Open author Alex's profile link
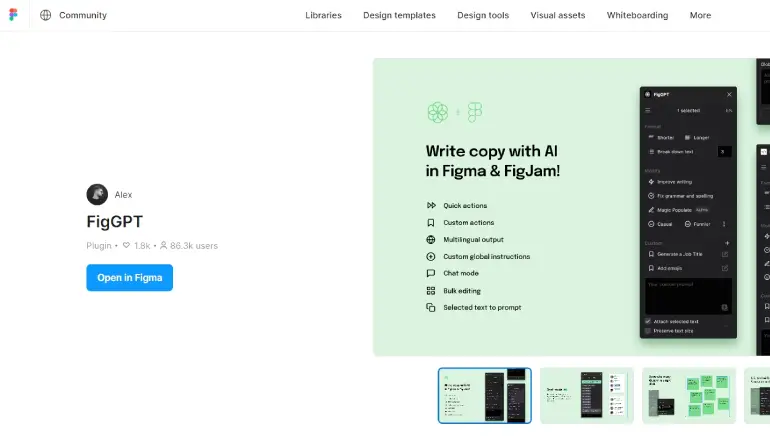770x440 pixels. coord(123,195)
